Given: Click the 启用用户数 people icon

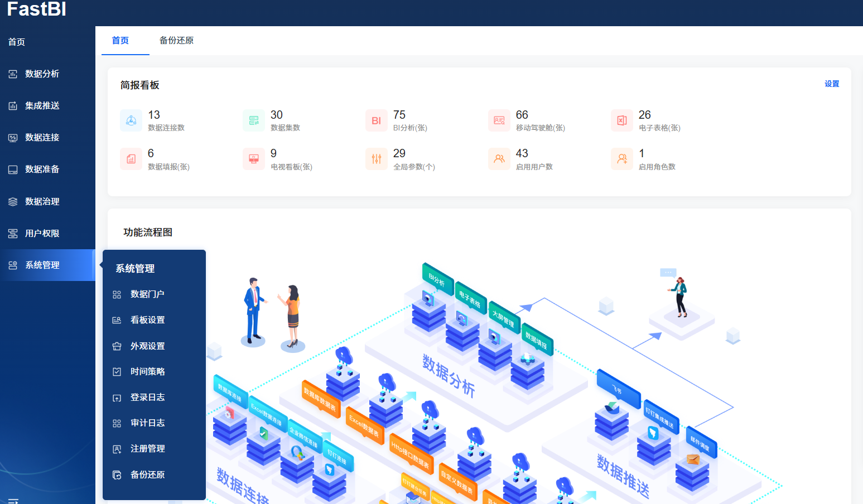Looking at the screenshot, I should [499, 159].
